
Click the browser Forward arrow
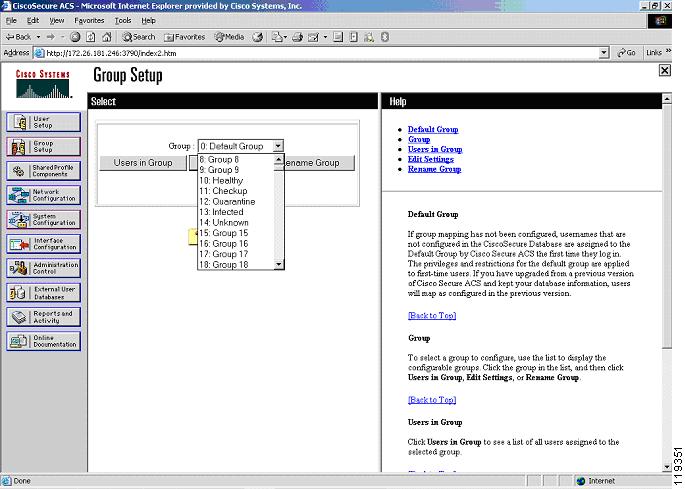(51, 37)
